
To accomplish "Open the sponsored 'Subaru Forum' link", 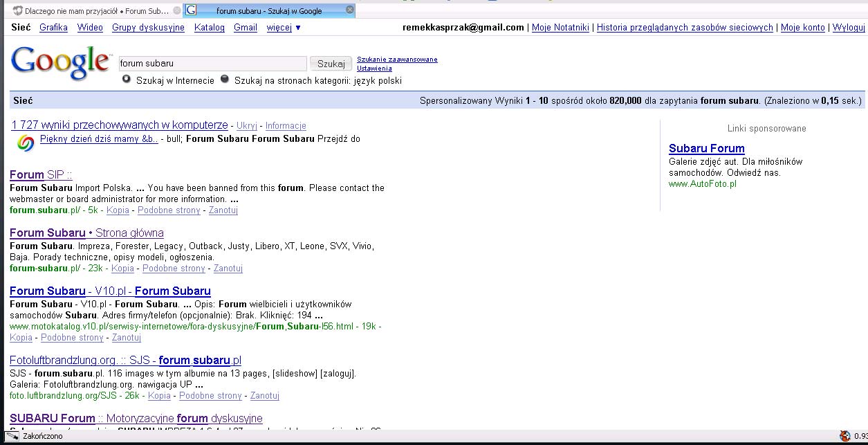I will (706, 148).
